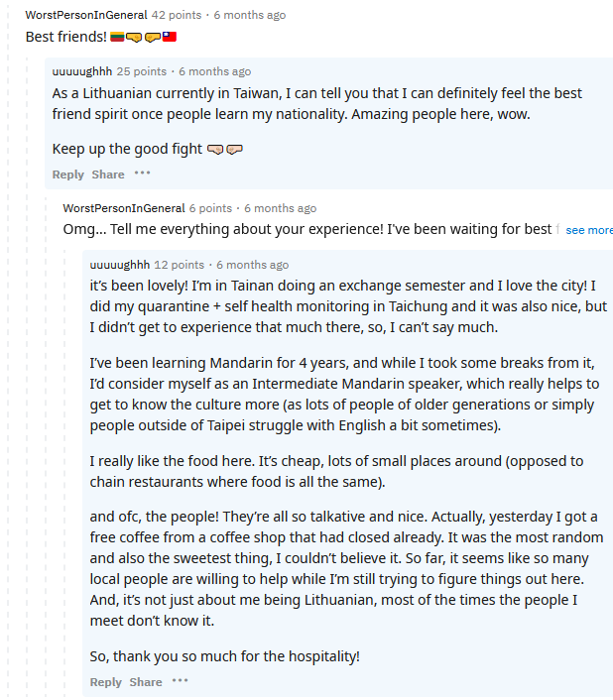Open uuuuughhh profile on the 12 points comment
Screen dimensions: 613x700
coord(120,265)
